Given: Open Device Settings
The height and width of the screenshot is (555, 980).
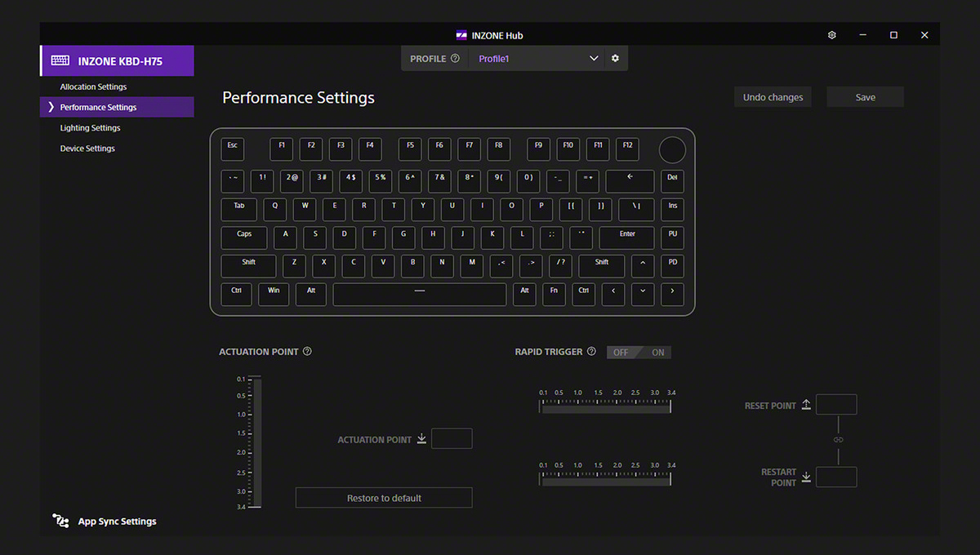Looking at the screenshot, I should (87, 149).
